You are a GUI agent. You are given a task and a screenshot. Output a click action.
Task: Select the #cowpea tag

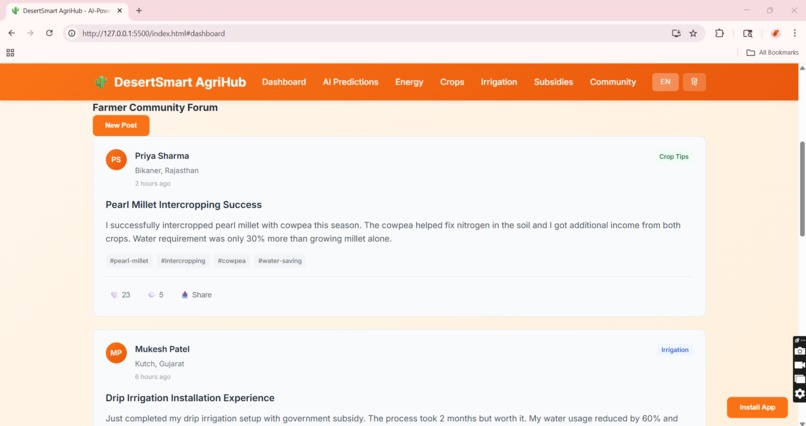(x=232, y=261)
